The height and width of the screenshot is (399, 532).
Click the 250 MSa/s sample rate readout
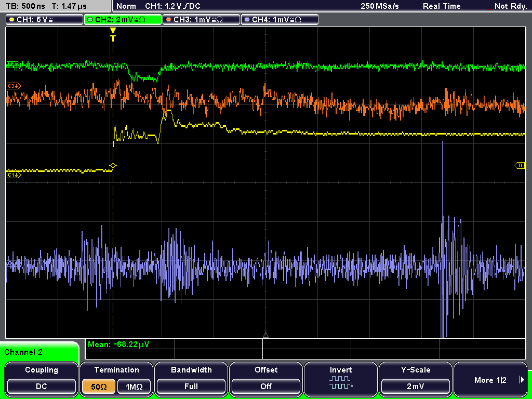coord(380,6)
